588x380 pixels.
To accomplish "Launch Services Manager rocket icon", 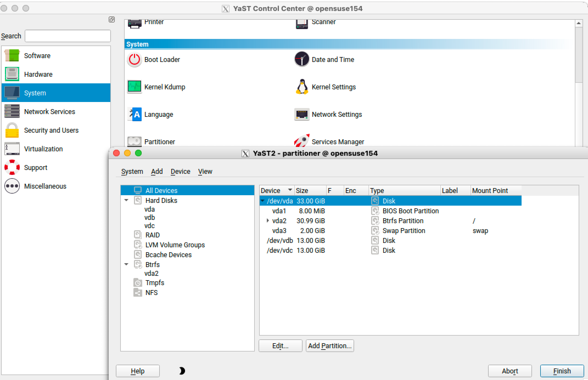I will pos(302,141).
